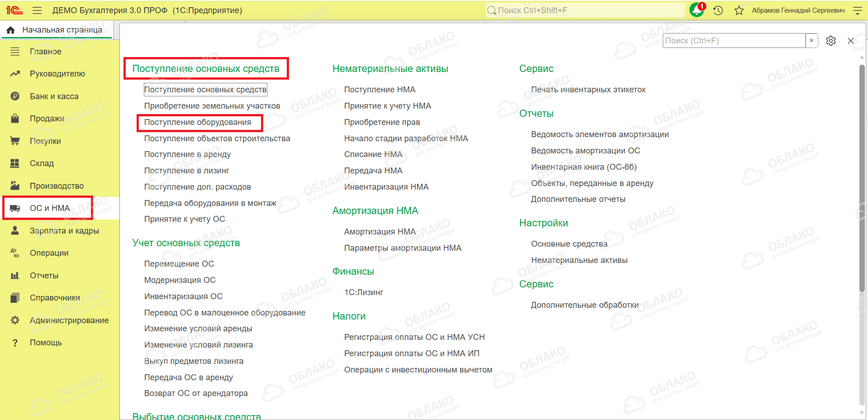Viewport: 868px width, 420px height.
Task: Open the hamburger main menu icon
Action: [37, 10]
